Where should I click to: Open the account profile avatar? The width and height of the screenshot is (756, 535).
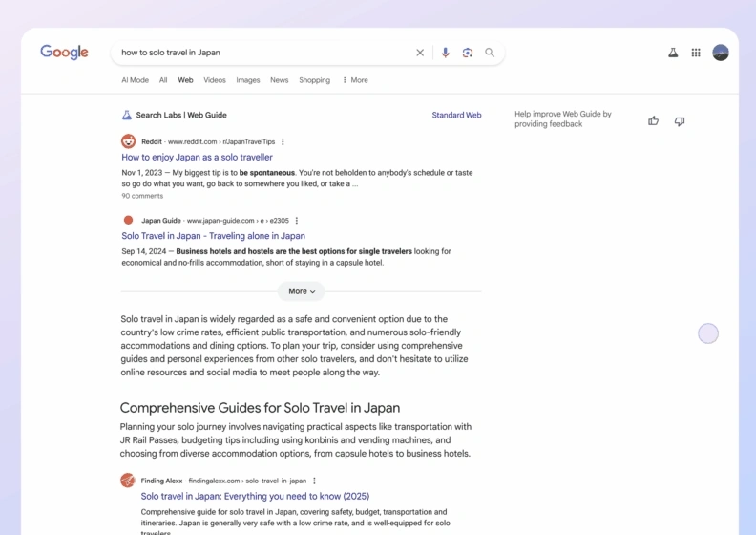point(721,53)
